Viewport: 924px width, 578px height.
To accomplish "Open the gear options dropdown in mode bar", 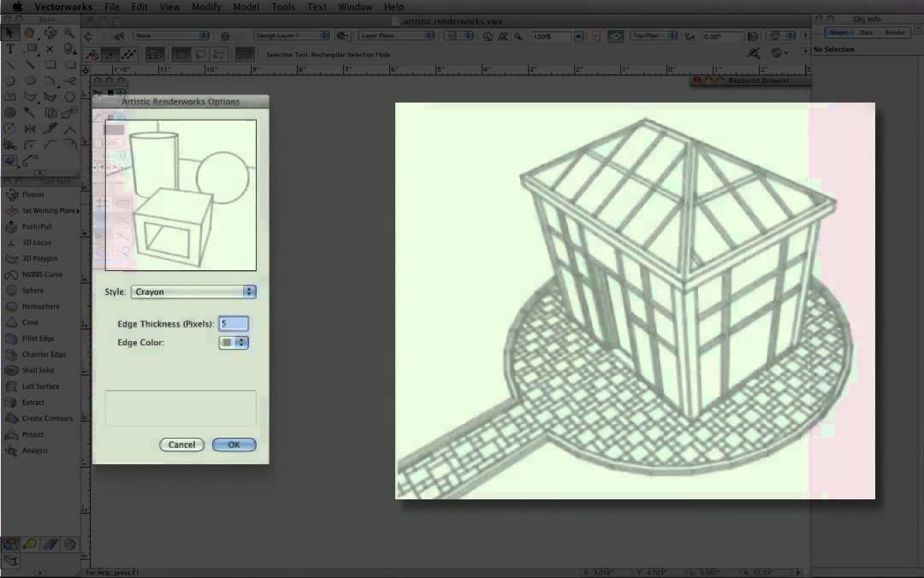I will coord(780,54).
